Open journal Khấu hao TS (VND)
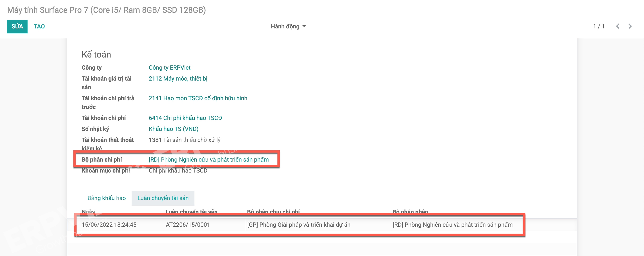 tap(173, 129)
